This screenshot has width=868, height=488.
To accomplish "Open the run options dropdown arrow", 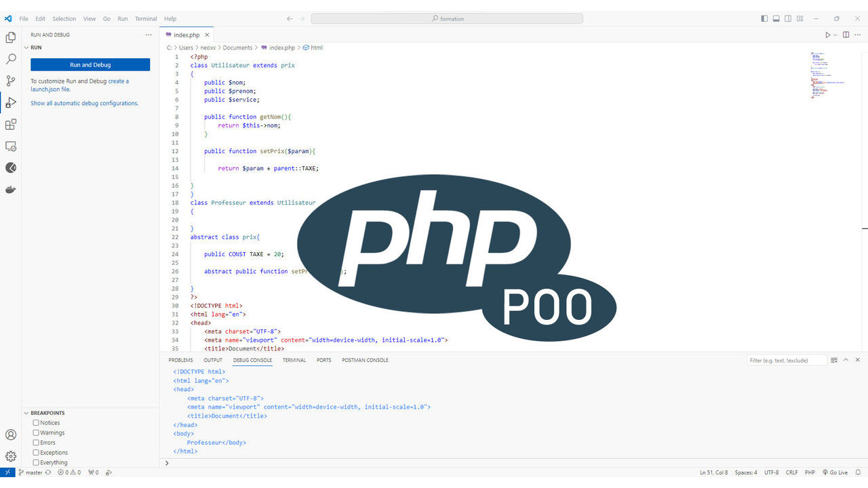I will 835,35.
